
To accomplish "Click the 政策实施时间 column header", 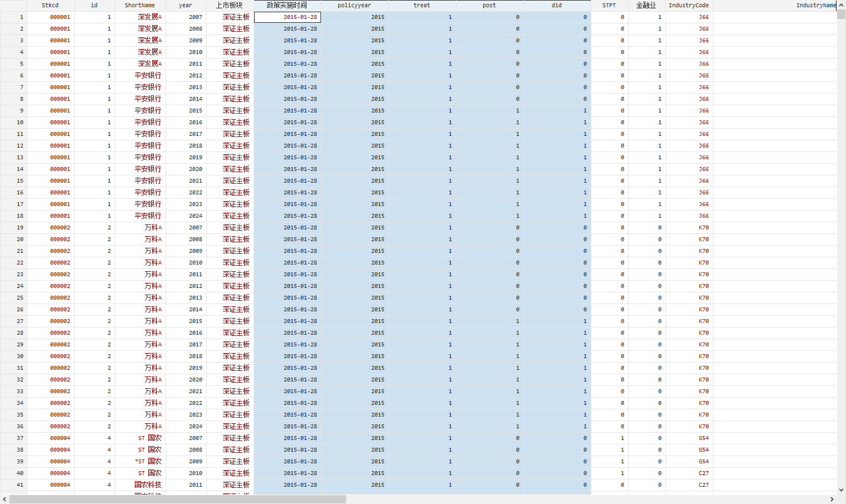I will pos(287,5).
